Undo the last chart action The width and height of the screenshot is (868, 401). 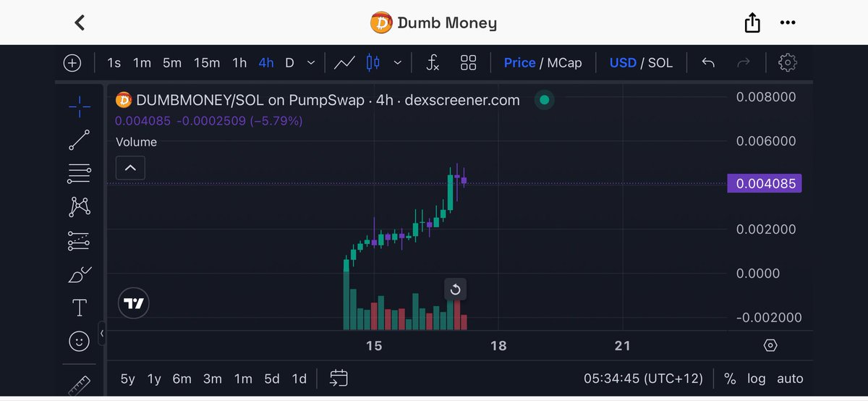click(x=708, y=63)
